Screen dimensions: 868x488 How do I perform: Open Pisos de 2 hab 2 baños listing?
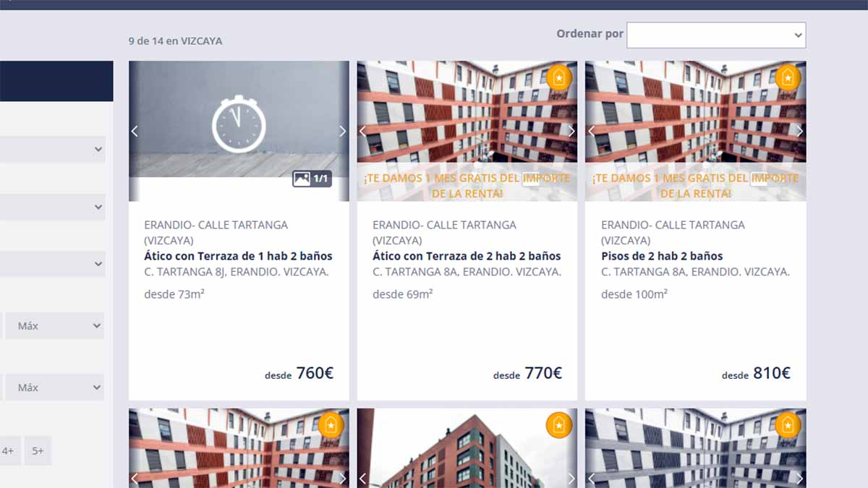point(661,256)
